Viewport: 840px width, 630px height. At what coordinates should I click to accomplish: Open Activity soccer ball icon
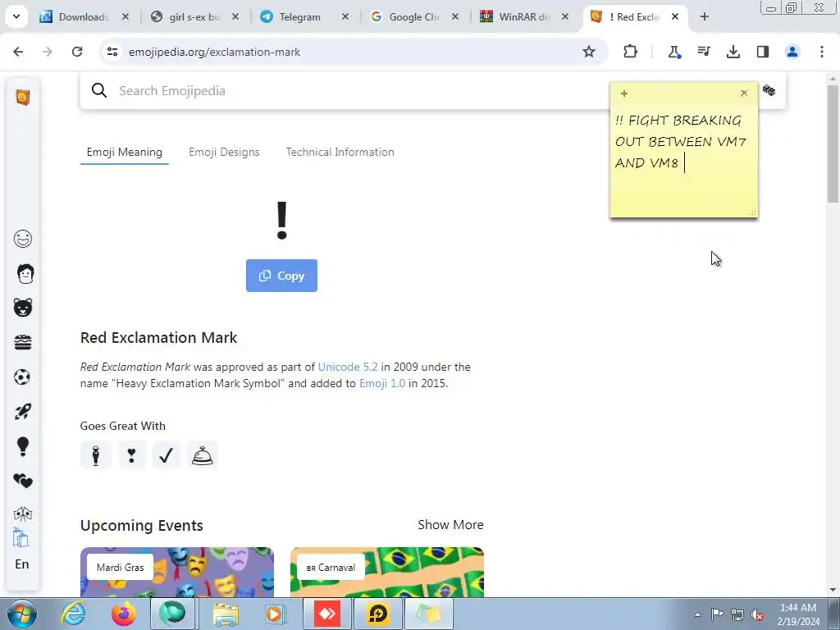click(x=22, y=377)
